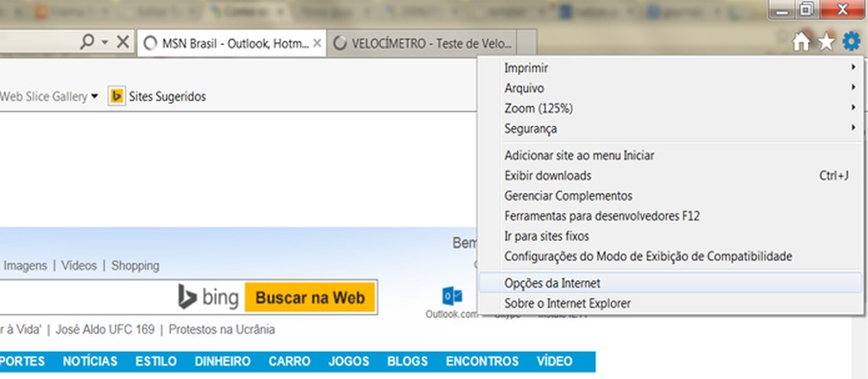Choose Gerenciar Complementos
Image resolution: width=868 pixels, height=379 pixels.
[671, 196]
